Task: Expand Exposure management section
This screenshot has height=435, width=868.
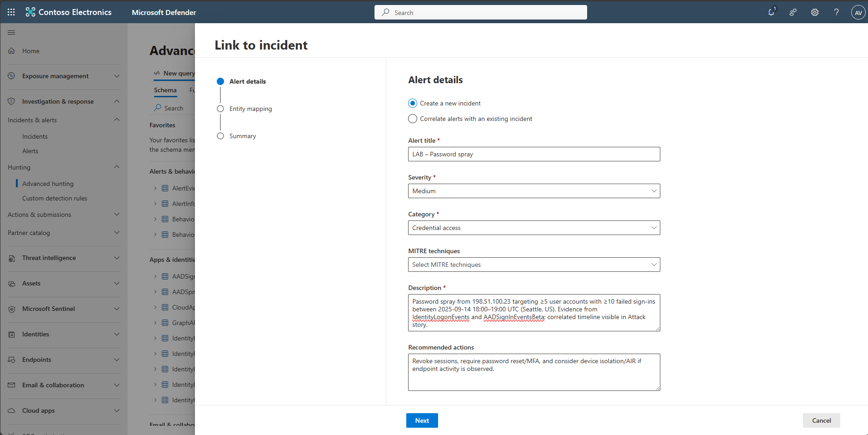Action: [117, 76]
